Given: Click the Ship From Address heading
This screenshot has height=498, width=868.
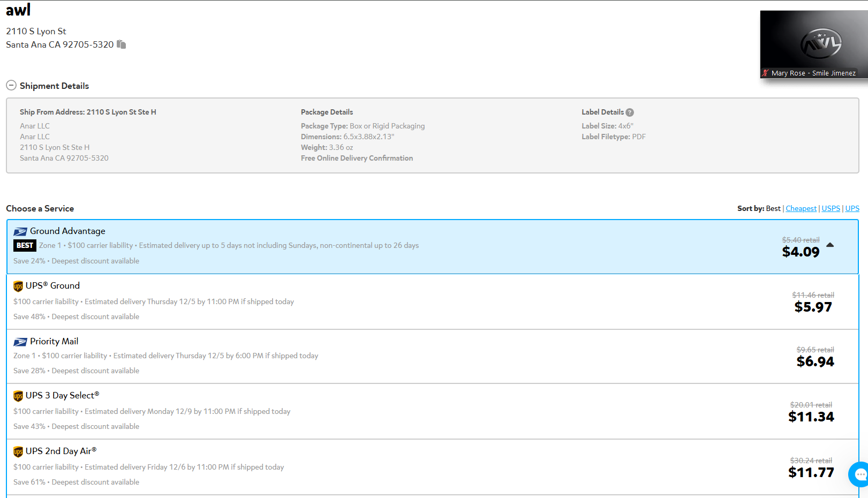Looking at the screenshot, I should (88, 112).
